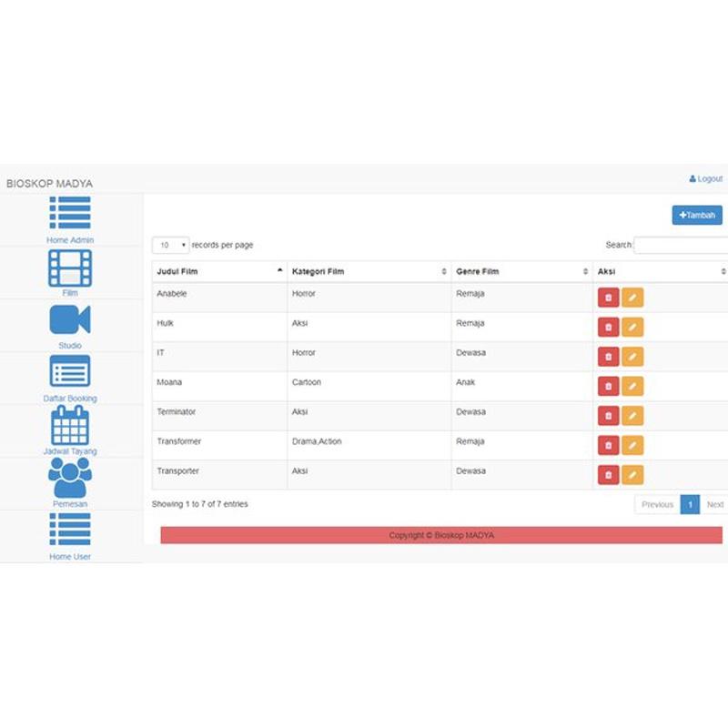Image resolution: width=728 pixels, height=728 pixels.
Task: Click the Film reel icon in sidebar
Action: coord(70,268)
